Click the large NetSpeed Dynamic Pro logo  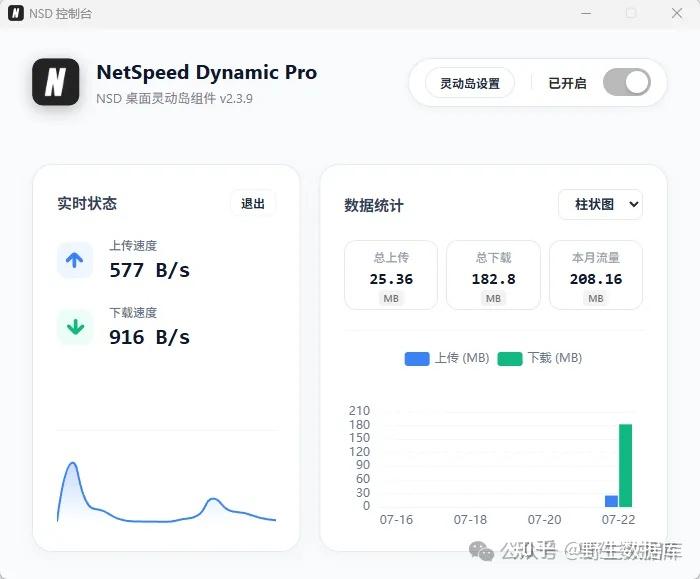point(56,82)
